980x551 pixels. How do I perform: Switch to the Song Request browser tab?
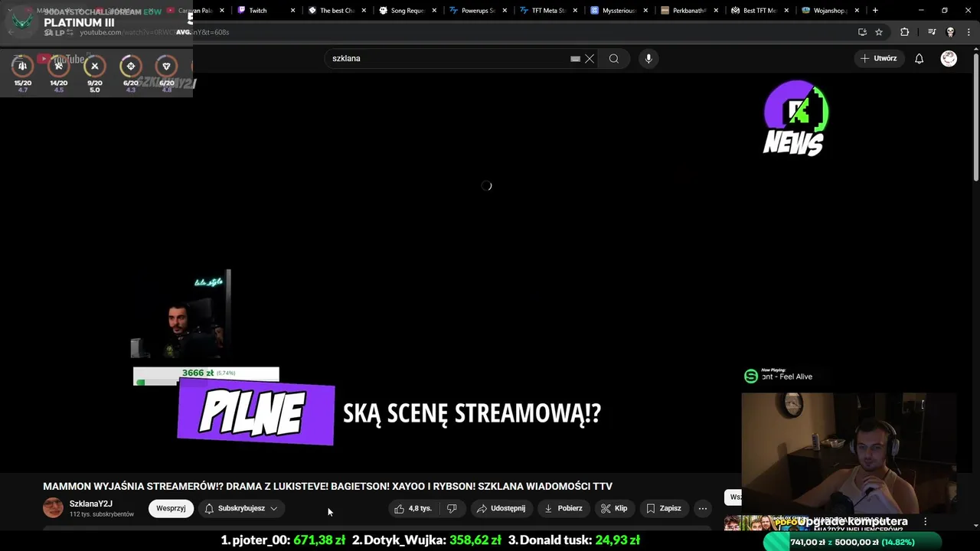click(406, 11)
